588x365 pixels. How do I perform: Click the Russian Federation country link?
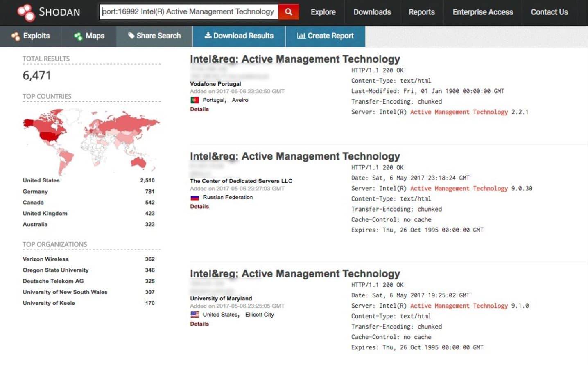tap(228, 197)
